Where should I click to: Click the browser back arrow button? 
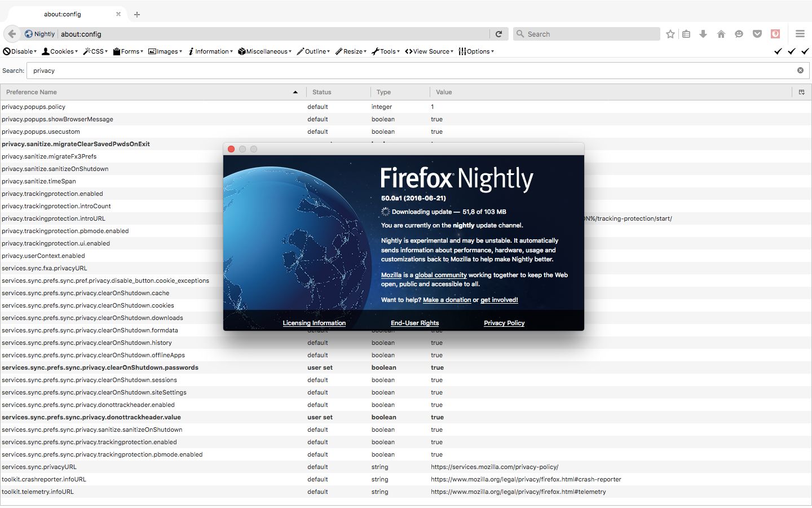(x=12, y=34)
